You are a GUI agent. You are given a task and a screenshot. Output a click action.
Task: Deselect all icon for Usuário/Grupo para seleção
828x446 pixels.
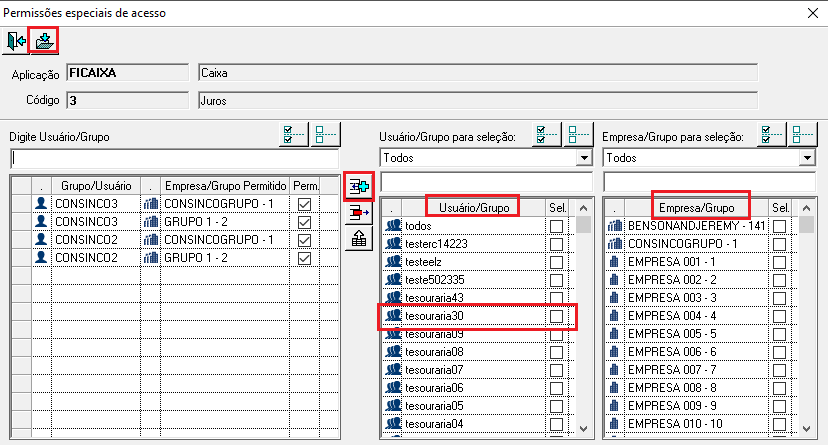point(577,135)
